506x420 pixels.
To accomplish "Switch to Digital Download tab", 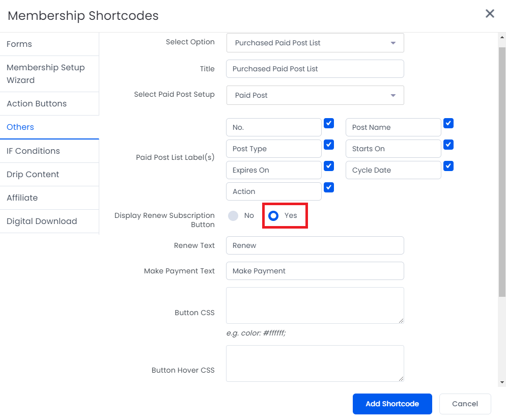I will (x=49, y=221).
